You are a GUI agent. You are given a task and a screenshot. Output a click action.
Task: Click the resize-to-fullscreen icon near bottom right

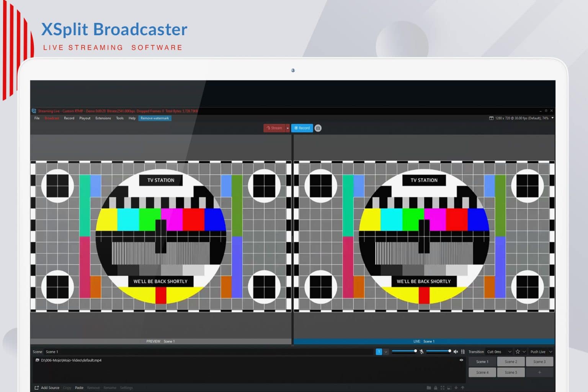tap(443, 388)
